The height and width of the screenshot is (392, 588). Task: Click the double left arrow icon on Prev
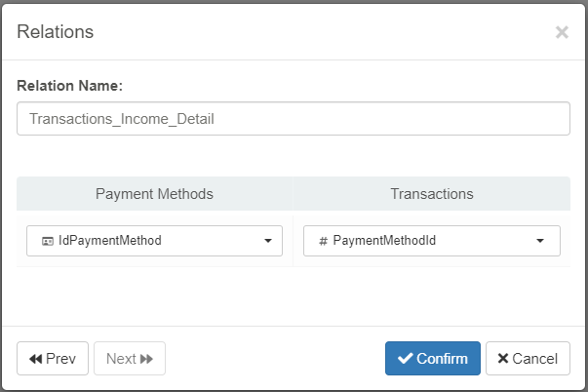(35, 359)
